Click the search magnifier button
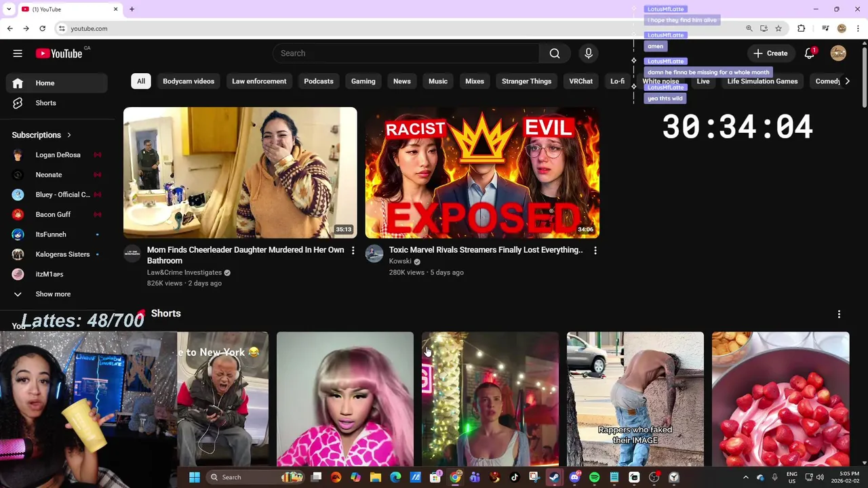 click(x=555, y=54)
